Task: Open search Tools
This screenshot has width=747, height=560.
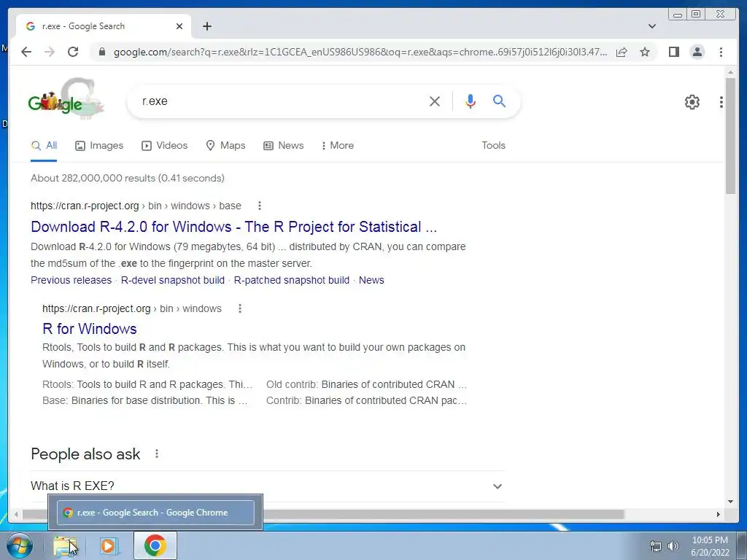Action: pos(493,146)
